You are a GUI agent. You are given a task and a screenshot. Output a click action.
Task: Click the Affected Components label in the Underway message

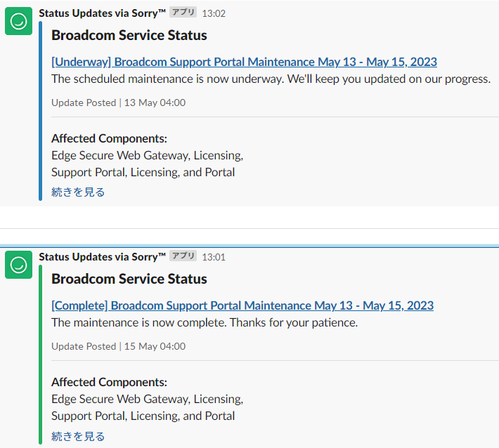109,138
